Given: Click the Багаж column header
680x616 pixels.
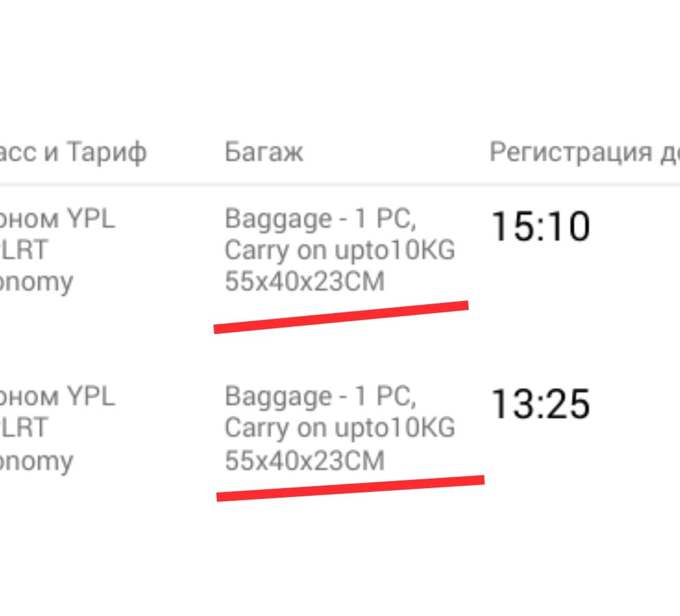Looking at the screenshot, I should coord(263,152).
